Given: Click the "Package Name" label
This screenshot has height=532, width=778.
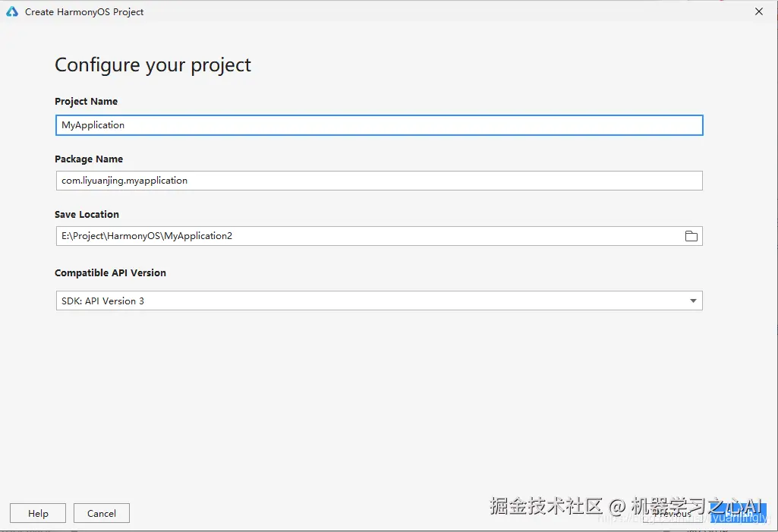Looking at the screenshot, I should point(89,159).
